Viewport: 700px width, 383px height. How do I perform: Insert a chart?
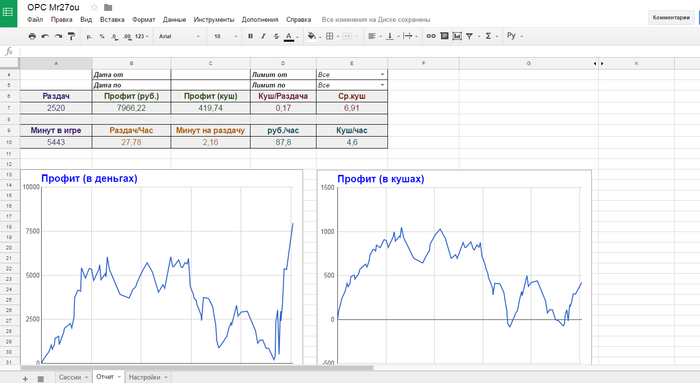[x=457, y=36]
